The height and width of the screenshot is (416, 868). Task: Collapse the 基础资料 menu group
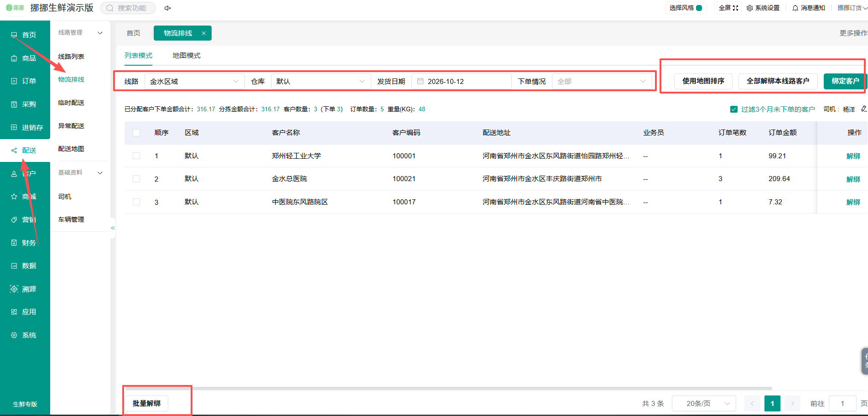80,172
